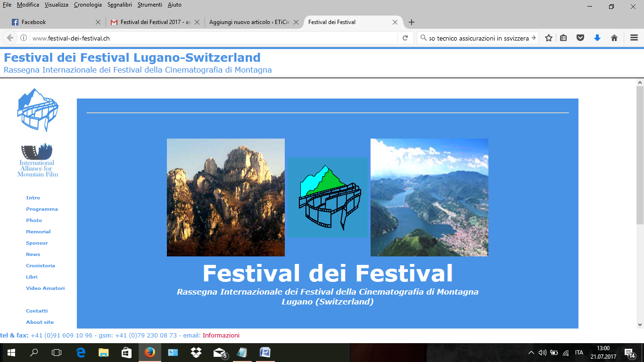This screenshot has width=644, height=362.
Task: Open the About site link
Action: 40,322
